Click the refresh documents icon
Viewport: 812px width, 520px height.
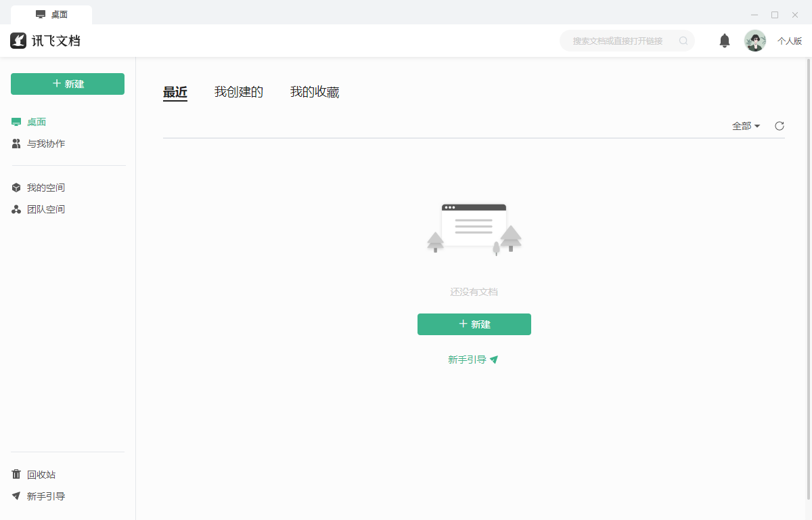(x=780, y=126)
